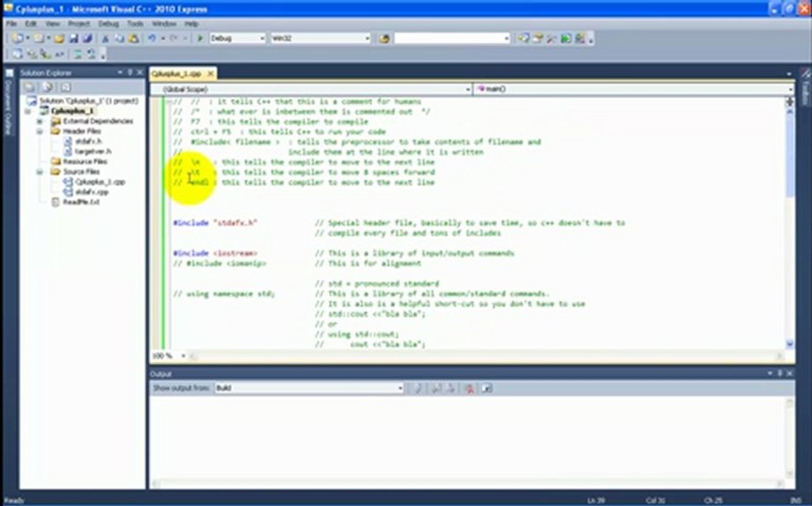The height and width of the screenshot is (506, 812).
Task: Click the Find Message in Code icon in Output
Action: tap(418, 388)
